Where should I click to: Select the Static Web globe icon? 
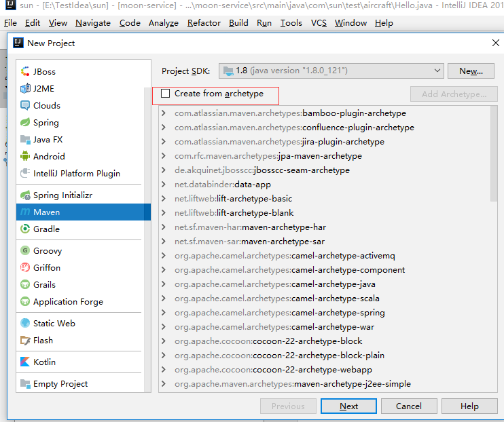point(25,323)
